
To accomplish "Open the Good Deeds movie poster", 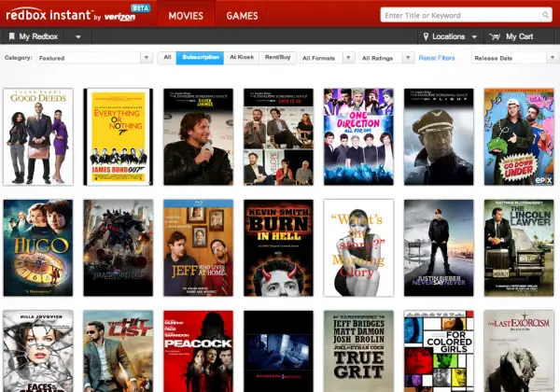I will [x=38, y=137].
